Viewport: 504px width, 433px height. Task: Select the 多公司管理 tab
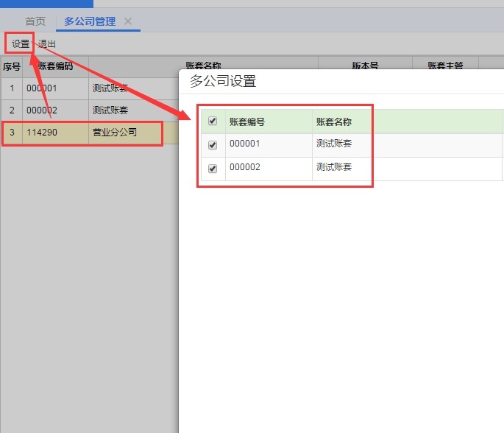90,21
